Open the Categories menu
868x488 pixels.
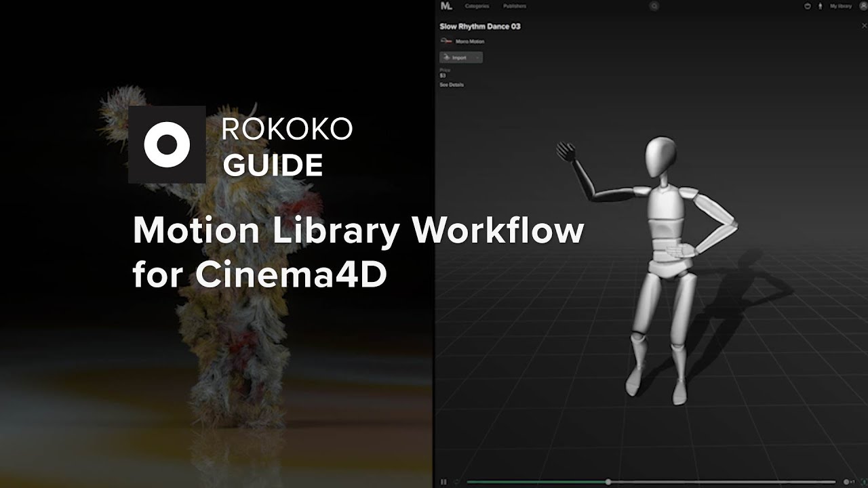477,6
